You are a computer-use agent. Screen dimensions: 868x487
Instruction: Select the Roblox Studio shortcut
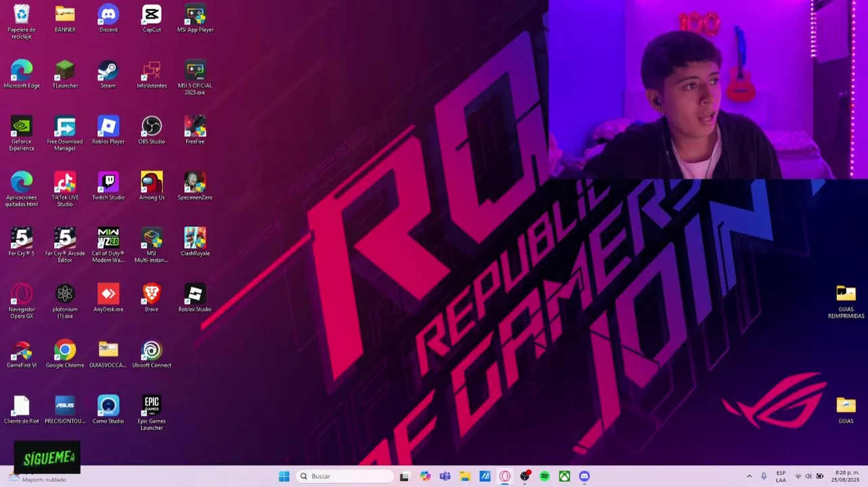pyautogui.click(x=195, y=298)
